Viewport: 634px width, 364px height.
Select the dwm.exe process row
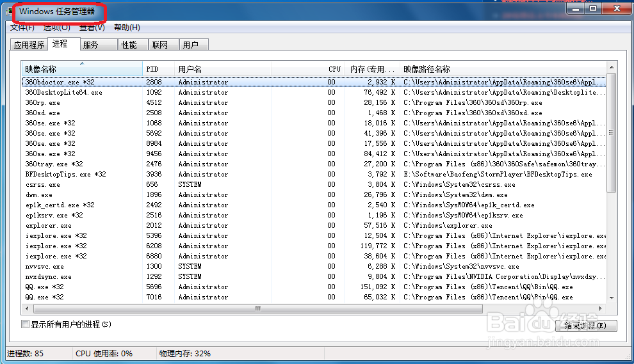tap(314, 194)
